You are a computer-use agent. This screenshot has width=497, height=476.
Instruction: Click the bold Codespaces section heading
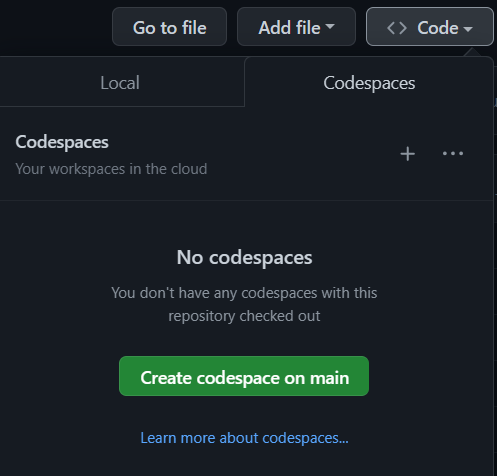(62, 142)
